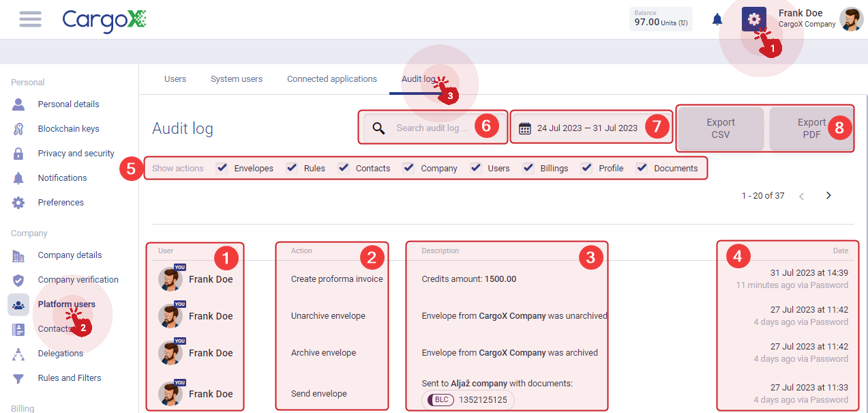The height and width of the screenshot is (413, 868).
Task: Click the CargoX logo
Action: (104, 20)
